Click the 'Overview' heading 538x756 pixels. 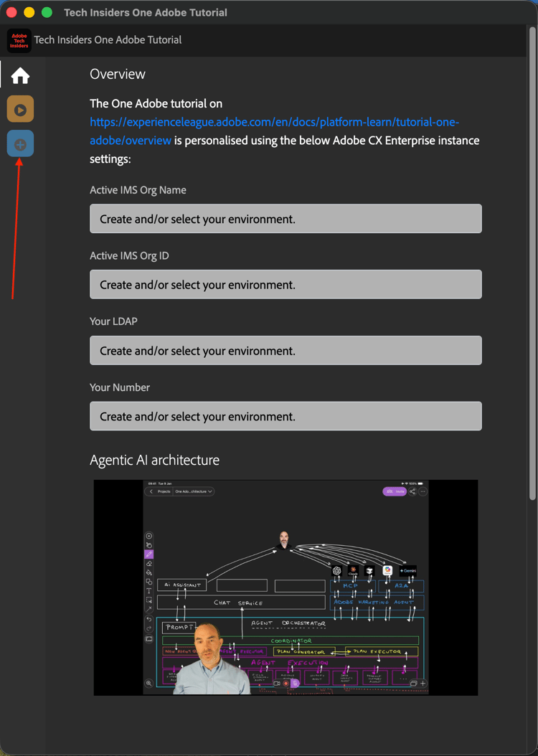click(x=118, y=75)
